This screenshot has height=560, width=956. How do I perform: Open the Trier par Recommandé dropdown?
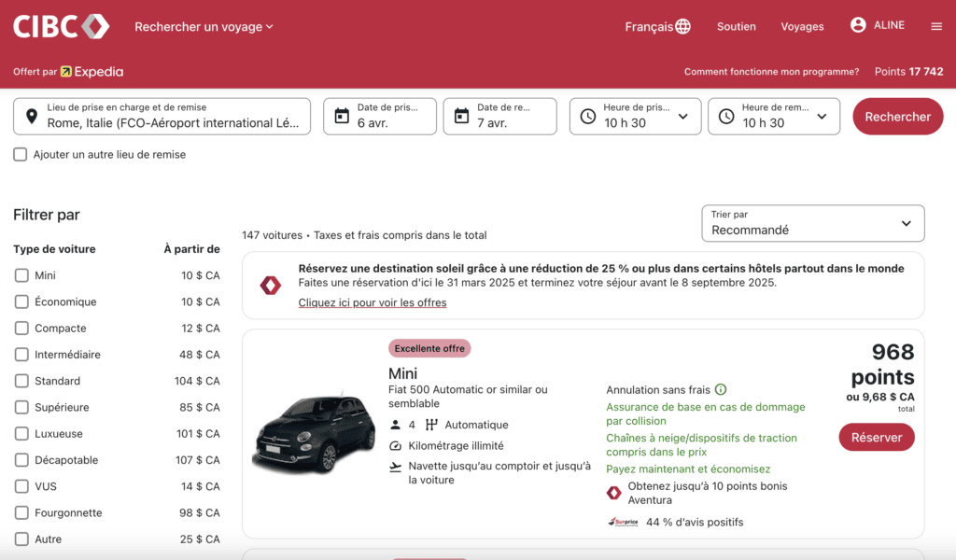pyautogui.click(x=812, y=223)
